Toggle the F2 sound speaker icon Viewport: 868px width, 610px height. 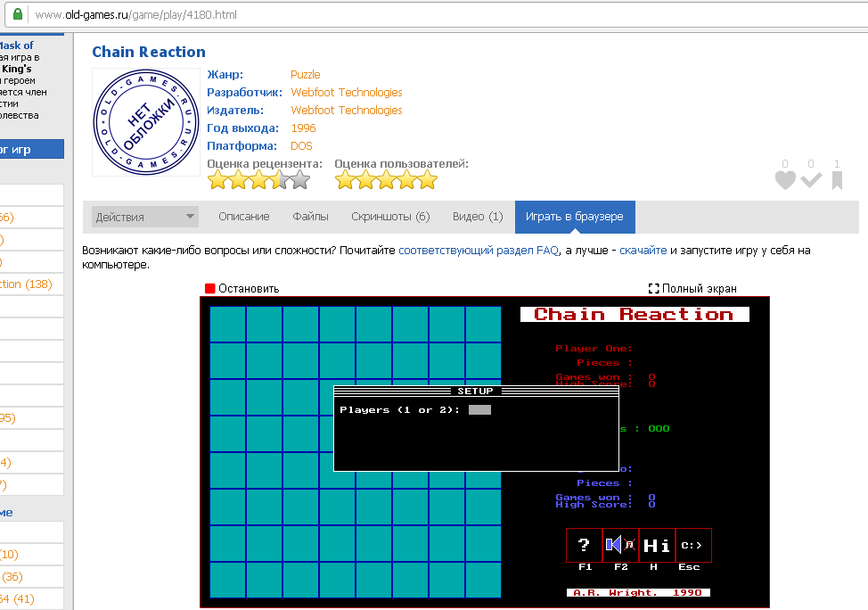620,545
